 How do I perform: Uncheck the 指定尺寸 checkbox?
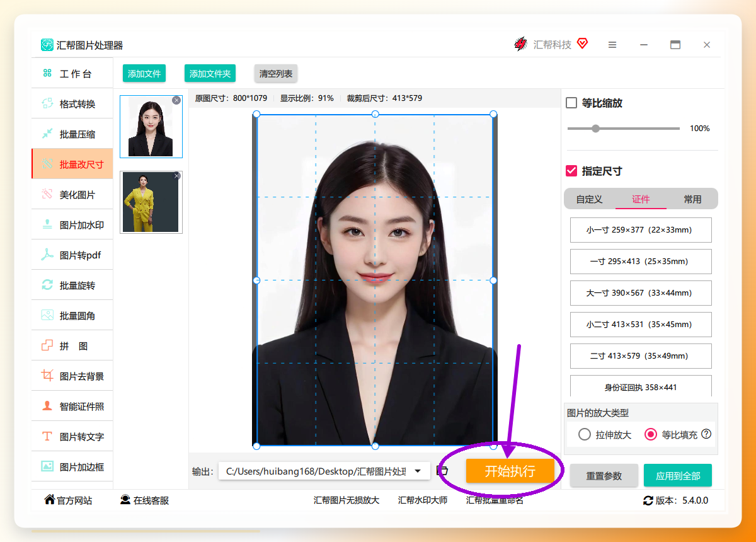pyautogui.click(x=571, y=171)
